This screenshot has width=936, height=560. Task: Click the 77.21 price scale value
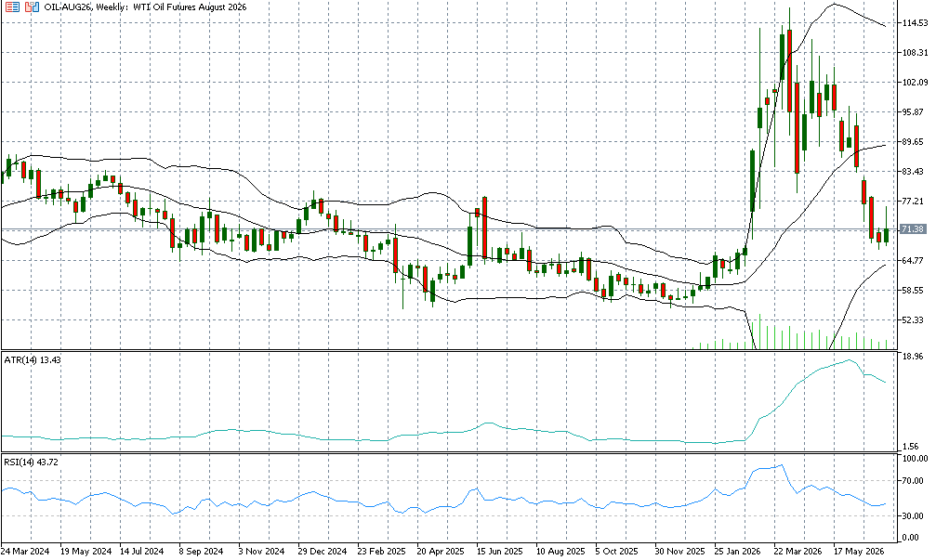coord(914,201)
